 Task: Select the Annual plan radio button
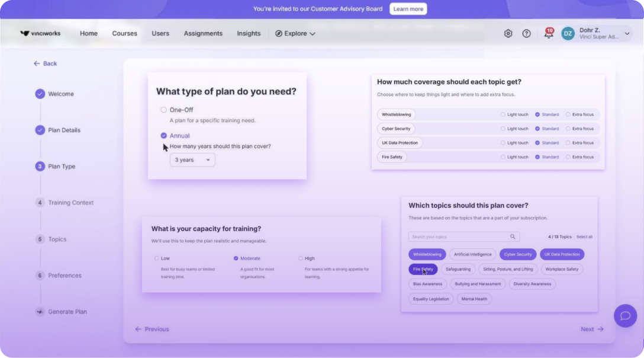pyautogui.click(x=164, y=135)
